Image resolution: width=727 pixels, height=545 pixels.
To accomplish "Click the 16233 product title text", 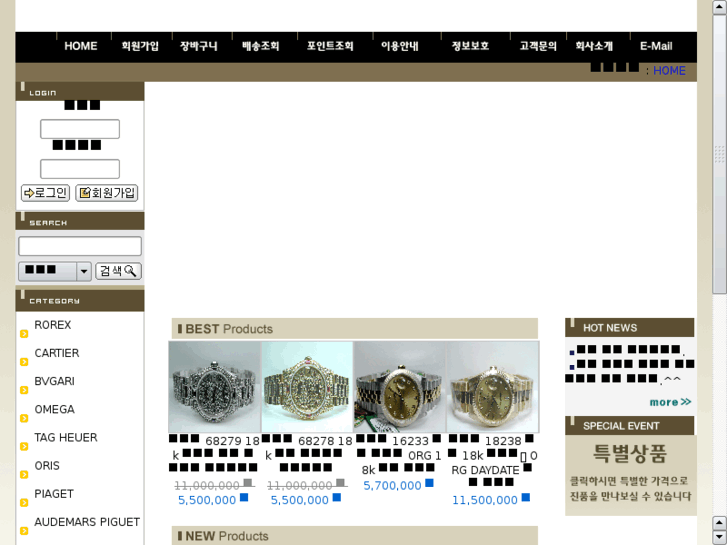I will 400,455.
